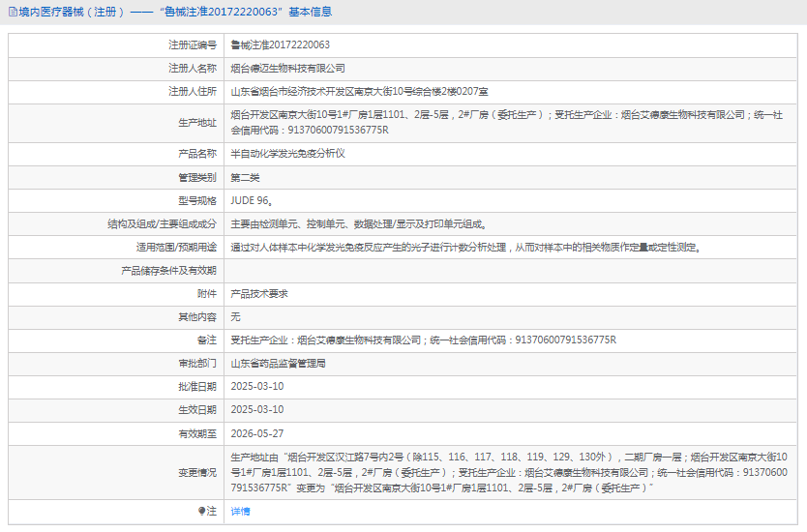
Task: Click the bullet icon beside 注
Action: (201, 511)
